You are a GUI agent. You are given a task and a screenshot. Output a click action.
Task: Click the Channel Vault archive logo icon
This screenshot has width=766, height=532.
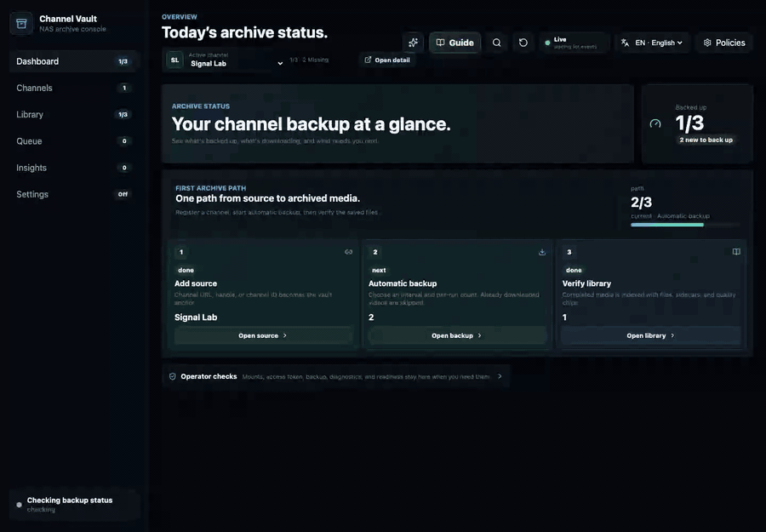click(x=21, y=24)
